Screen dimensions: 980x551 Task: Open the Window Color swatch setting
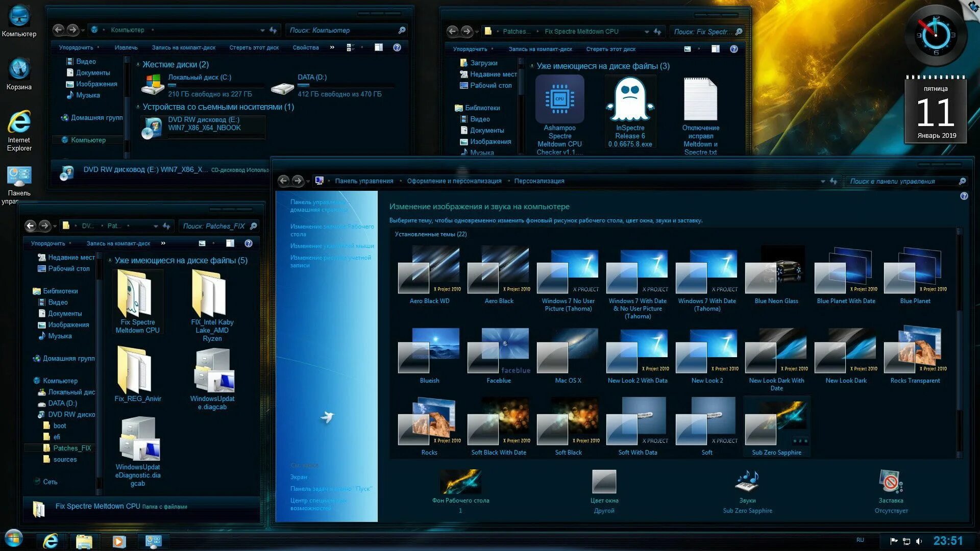(604, 482)
